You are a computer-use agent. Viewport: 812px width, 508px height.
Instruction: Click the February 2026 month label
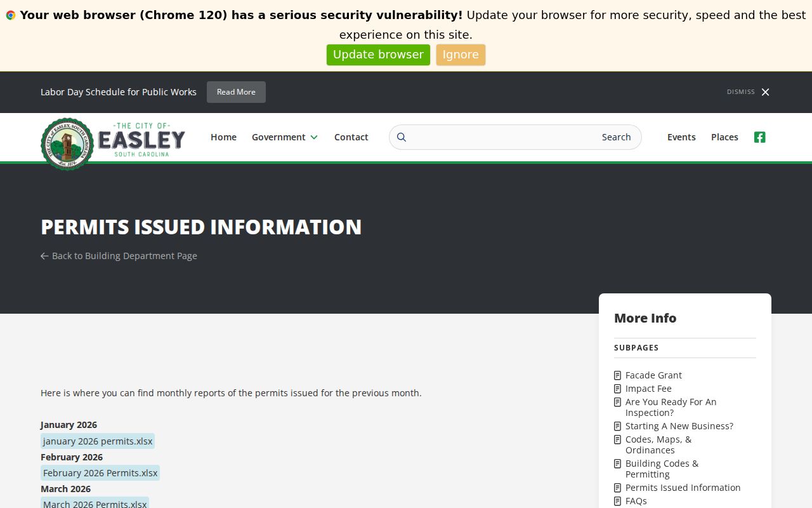(x=72, y=457)
